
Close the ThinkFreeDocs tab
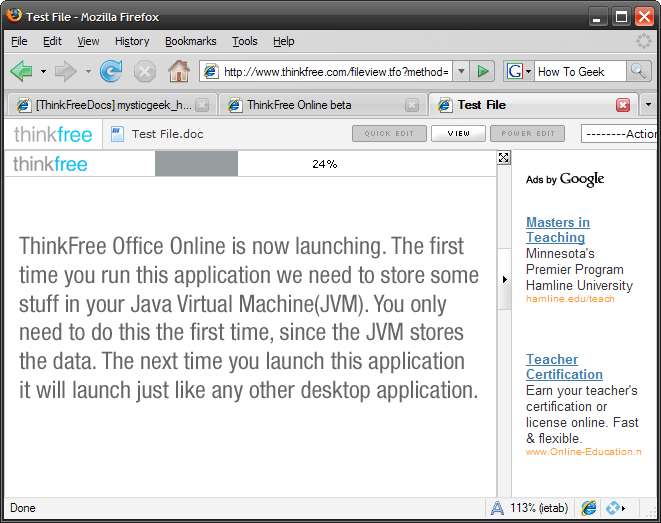pos(202,105)
